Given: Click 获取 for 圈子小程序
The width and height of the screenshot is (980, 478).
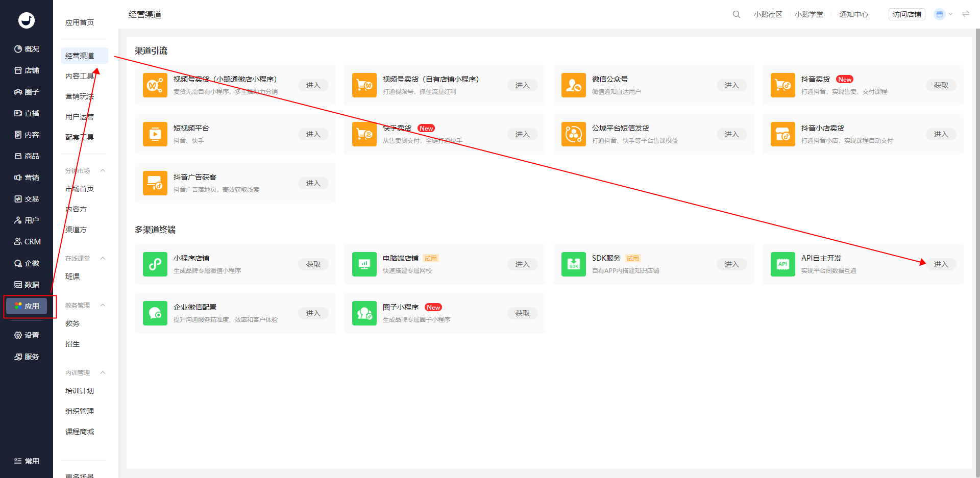Looking at the screenshot, I should click(522, 313).
